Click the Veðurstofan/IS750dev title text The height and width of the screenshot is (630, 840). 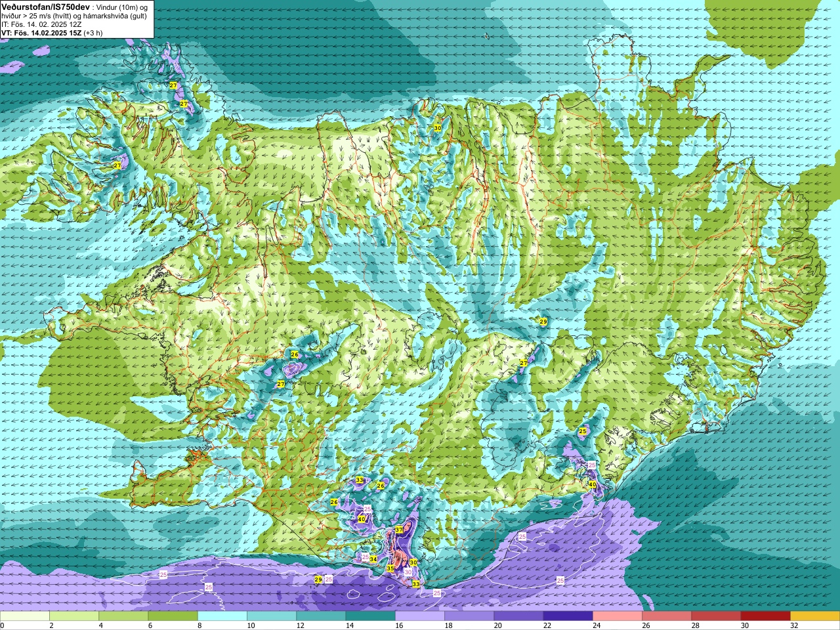(45, 7)
